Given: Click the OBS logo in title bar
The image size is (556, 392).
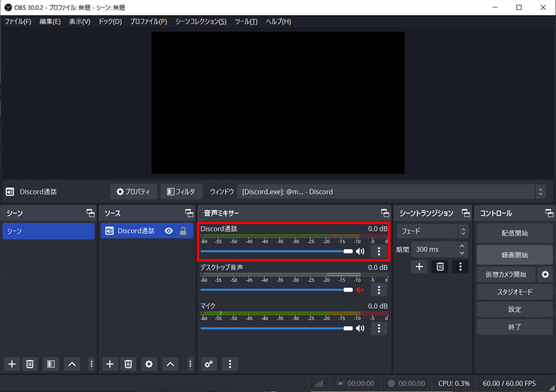Looking at the screenshot, I should pos(7,7).
